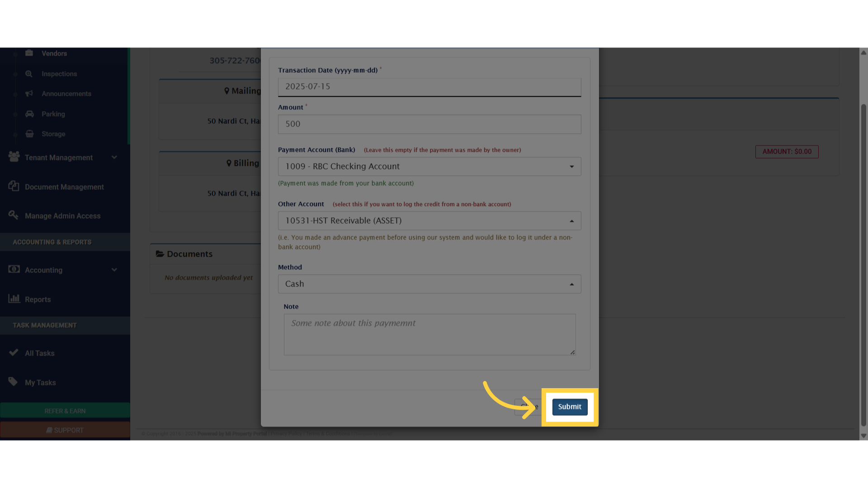Open the Payment Account (Bank) dropdown

[429, 167]
